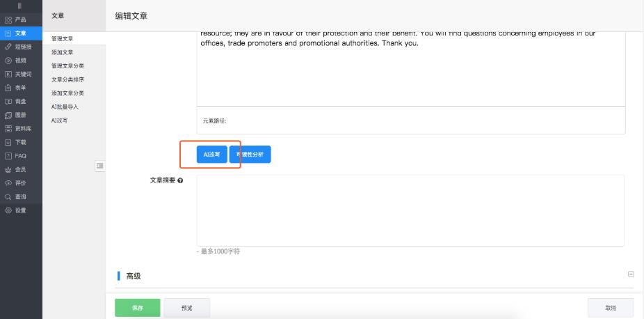Screen dimensions: 644x319
Task: Select 添加文章 in the article submenu
Action: (62, 52)
